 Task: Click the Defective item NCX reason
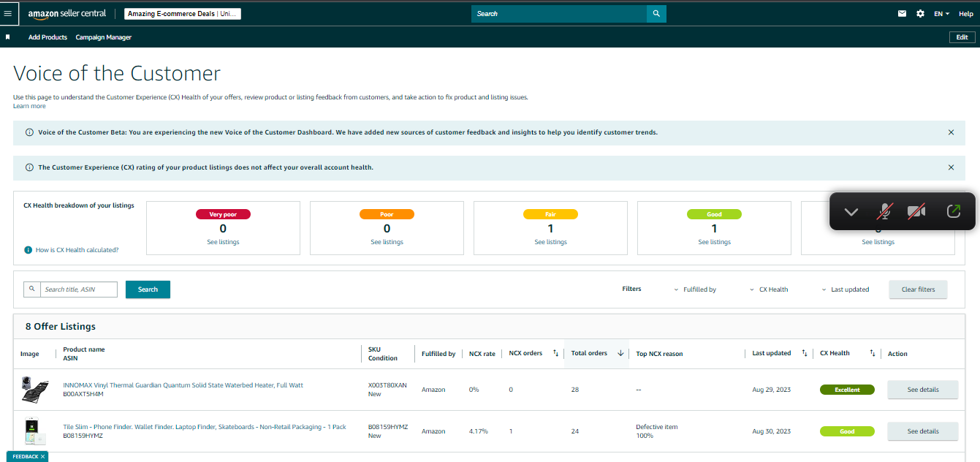coord(657,427)
